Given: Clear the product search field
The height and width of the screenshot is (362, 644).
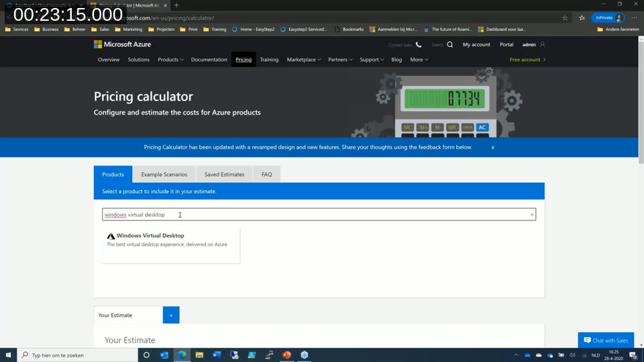Looking at the screenshot, I should pos(532,215).
